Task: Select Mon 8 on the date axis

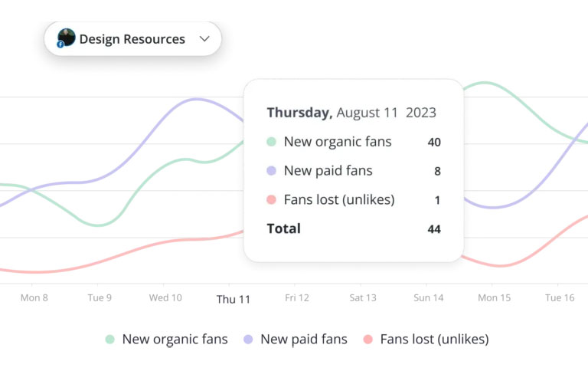Action: click(x=34, y=297)
